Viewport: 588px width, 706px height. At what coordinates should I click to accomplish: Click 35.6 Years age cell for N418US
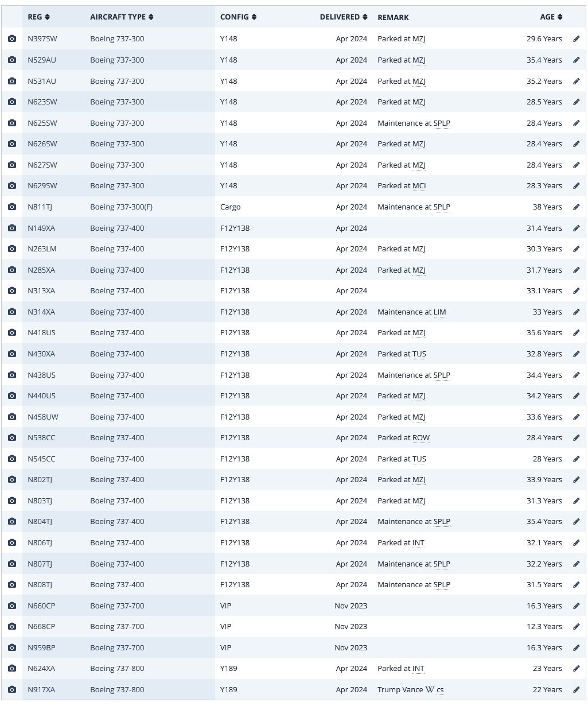point(544,332)
